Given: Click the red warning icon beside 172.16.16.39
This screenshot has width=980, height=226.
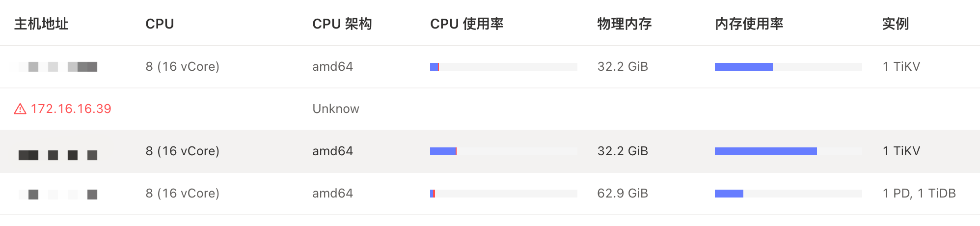Looking at the screenshot, I should (20, 109).
